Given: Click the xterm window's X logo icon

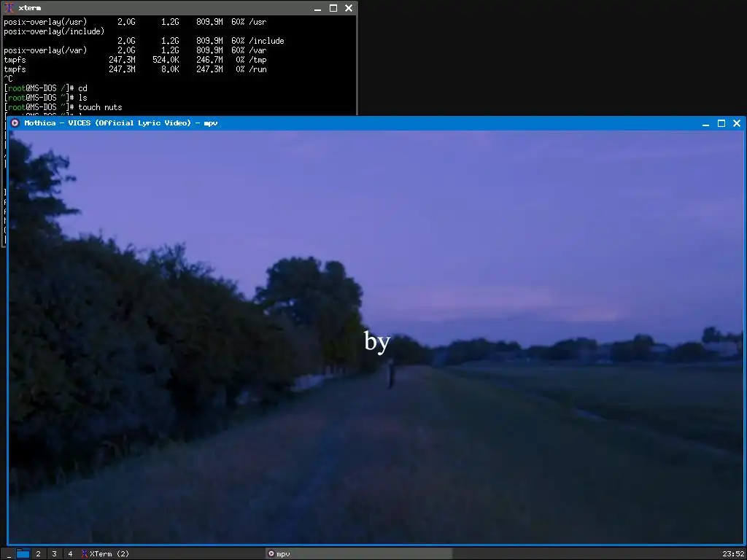Looking at the screenshot, I should [x=9, y=7].
